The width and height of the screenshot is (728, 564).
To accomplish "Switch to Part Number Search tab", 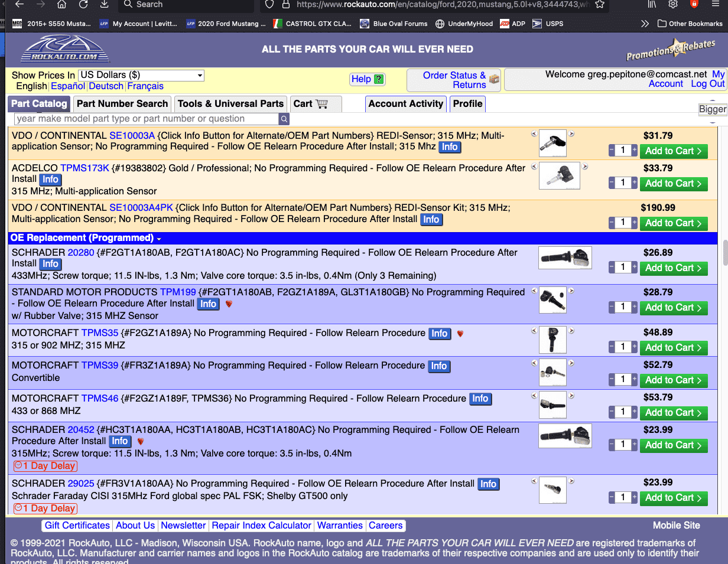I will pos(122,104).
